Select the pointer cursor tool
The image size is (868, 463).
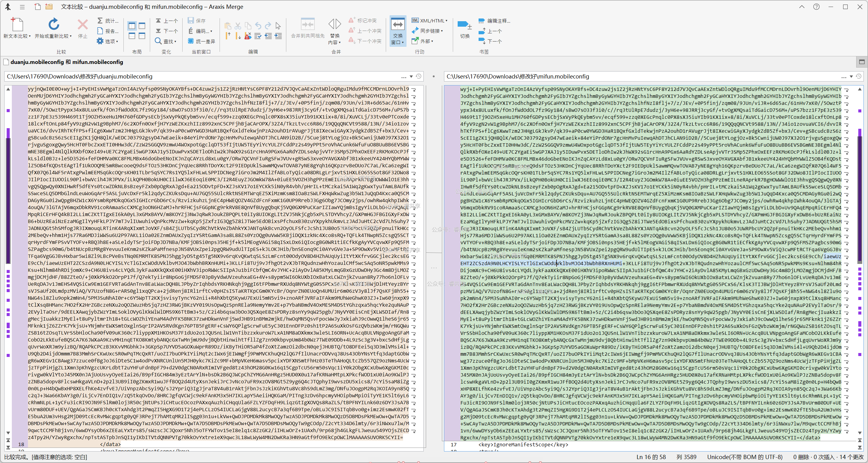tap(278, 26)
